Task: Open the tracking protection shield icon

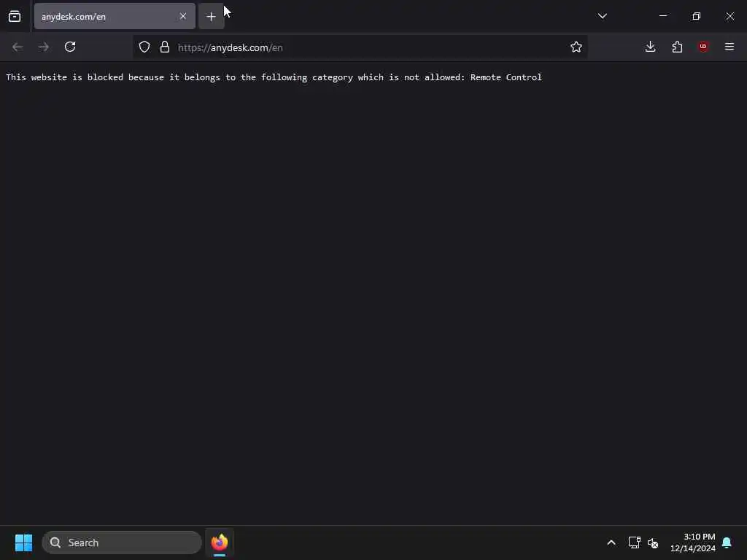Action: coord(144,47)
